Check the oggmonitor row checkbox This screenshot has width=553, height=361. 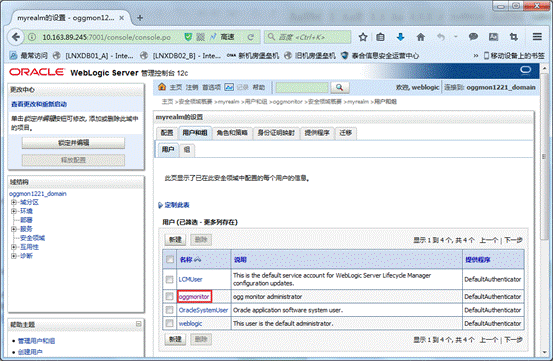click(169, 296)
